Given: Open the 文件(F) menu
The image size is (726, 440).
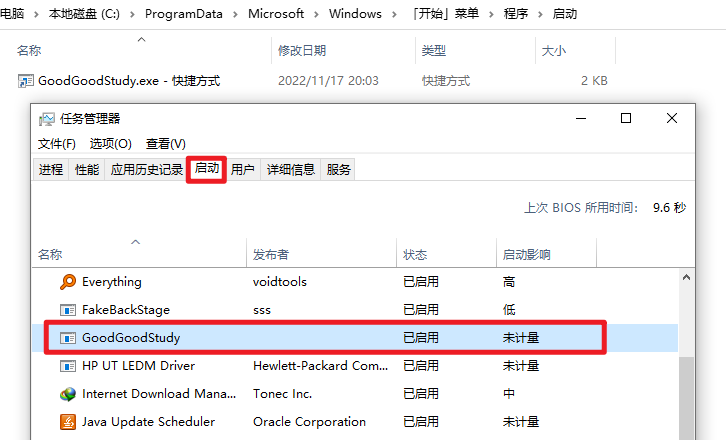Looking at the screenshot, I should click(x=56, y=144).
